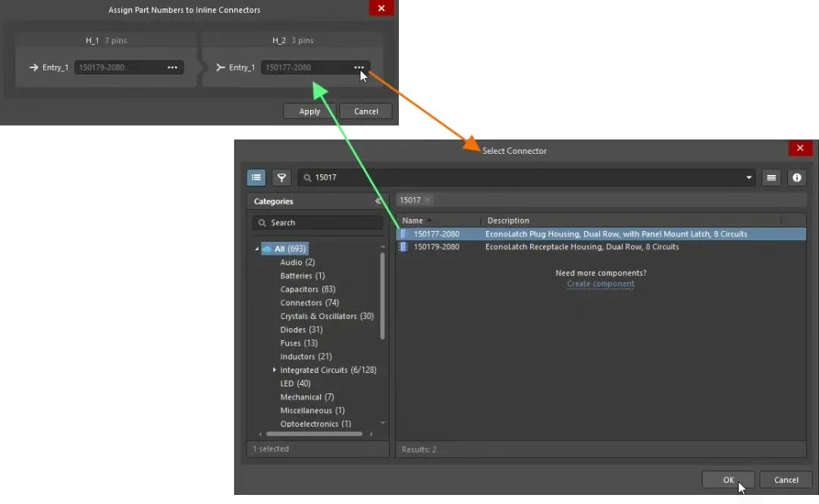Open the filter funnel icon
The image size is (819, 504).
[x=281, y=177]
